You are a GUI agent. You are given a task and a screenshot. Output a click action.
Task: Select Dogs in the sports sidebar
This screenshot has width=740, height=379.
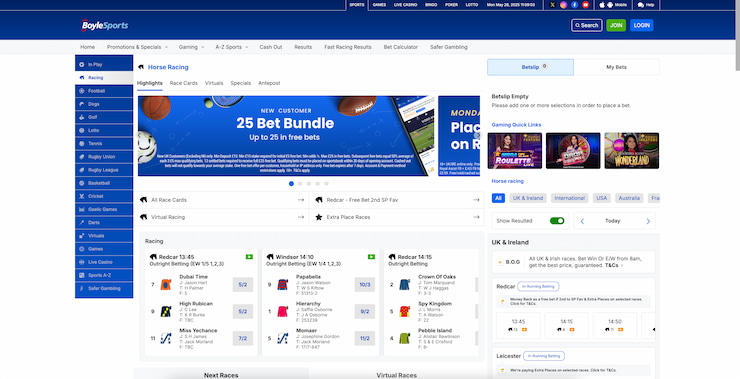[104, 104]
